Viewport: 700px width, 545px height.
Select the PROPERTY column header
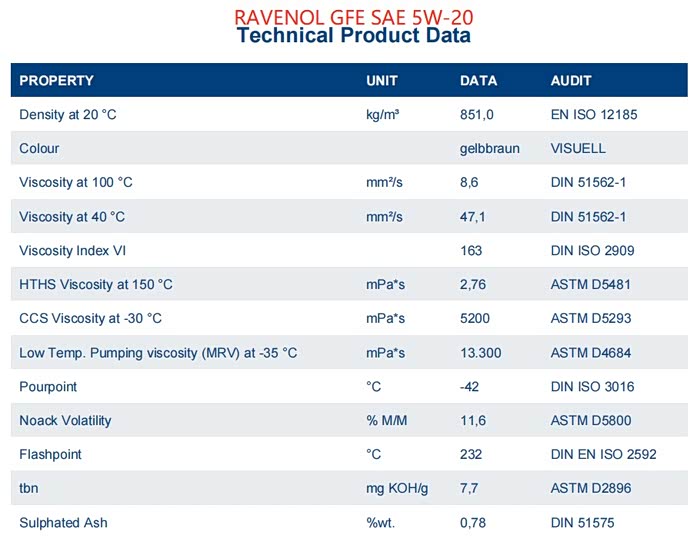pos(56,80)
